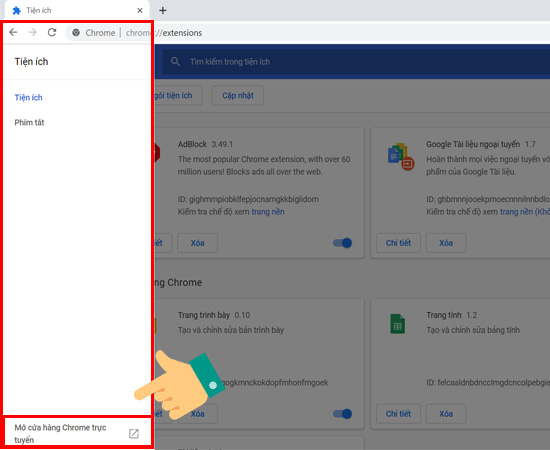This screenshot has width=550, height=450.
Task: Click Xóa for Google Tài liệu ngoại tuyến
Action: click(x=446, y=243)
